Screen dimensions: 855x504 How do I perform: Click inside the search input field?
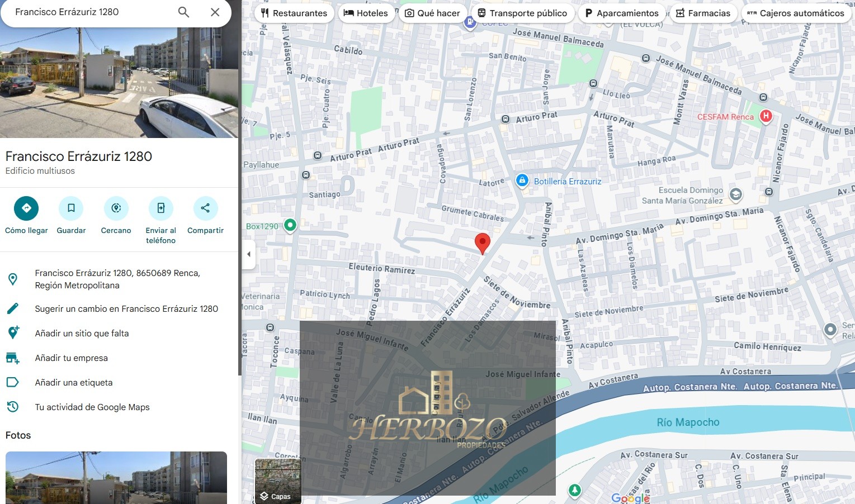tap(89, 12)
